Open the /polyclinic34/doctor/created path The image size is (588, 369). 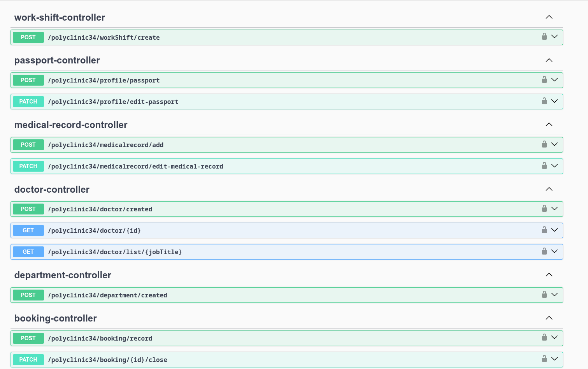coord(100,209)
